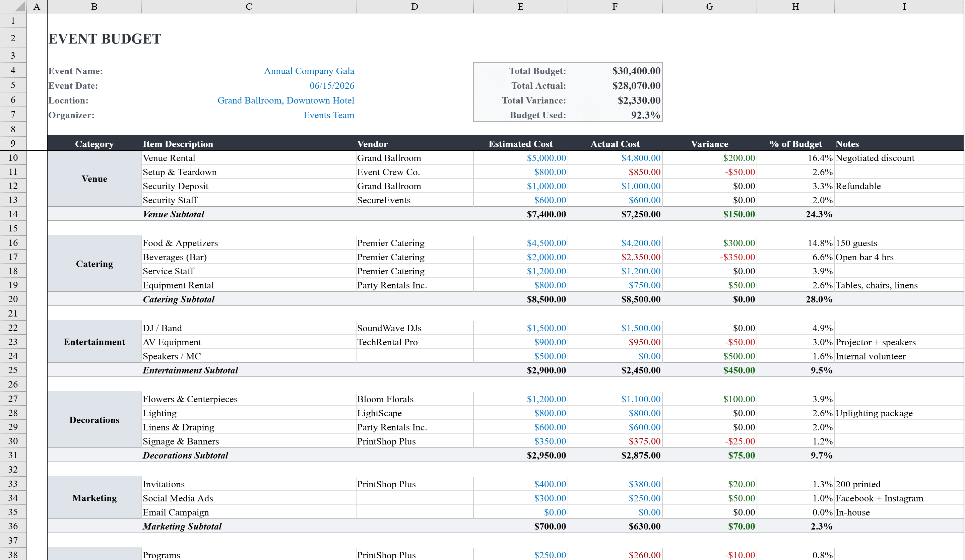Select row 14 by clicking its row number

tap(13, 214)
